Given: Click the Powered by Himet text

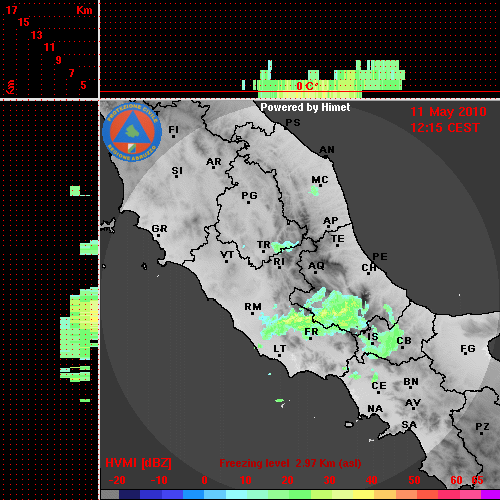Looking at the screenshot, I should coord(305,107).
